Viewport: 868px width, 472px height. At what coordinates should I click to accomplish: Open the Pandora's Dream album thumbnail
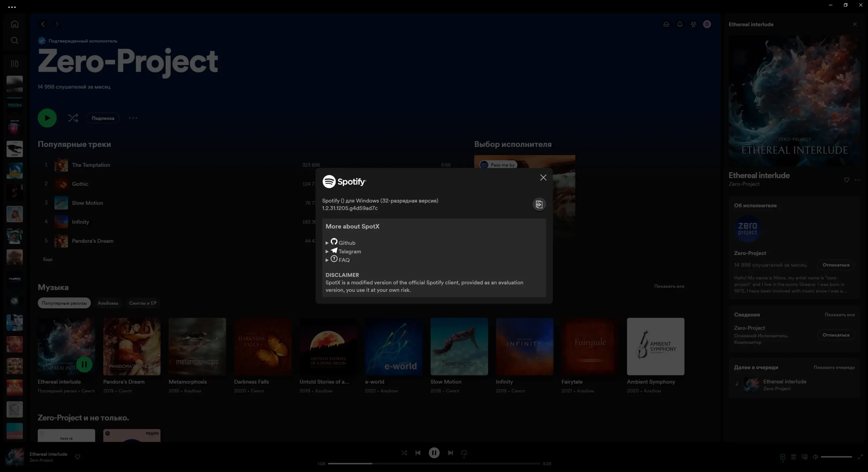132,346
